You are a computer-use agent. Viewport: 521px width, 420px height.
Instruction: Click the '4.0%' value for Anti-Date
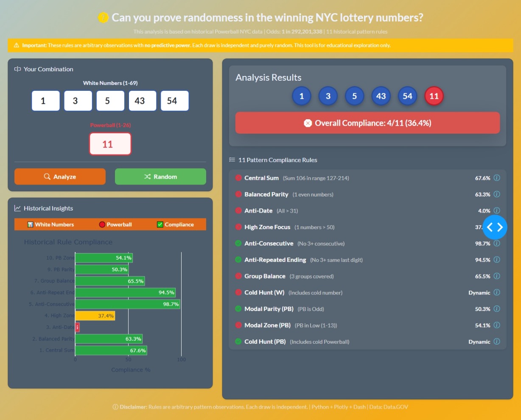click(x=484, y=210)
